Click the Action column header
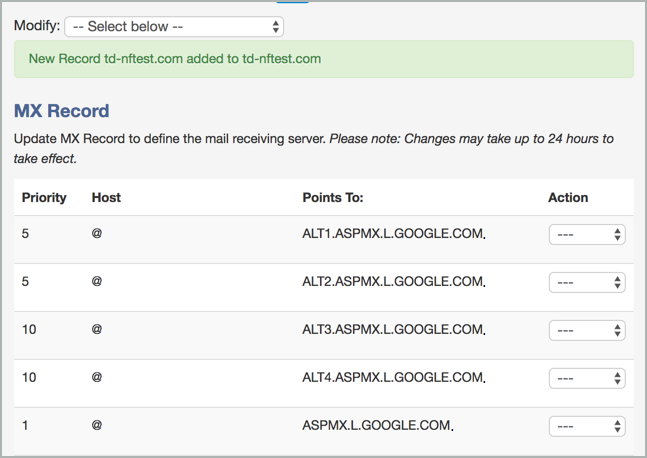This screenshot has height=458, width=647. [x=568, y=197]
